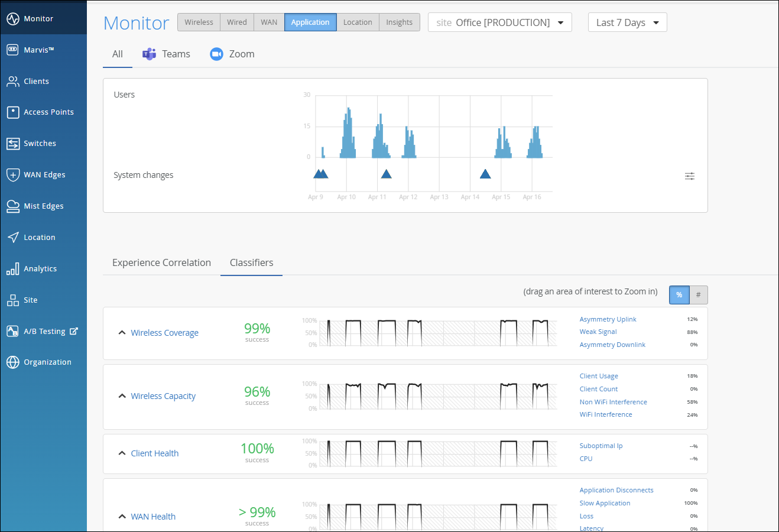
Task: Select the Wireless monitor view button
Action: pyautogui.click(x=199, y=22)
